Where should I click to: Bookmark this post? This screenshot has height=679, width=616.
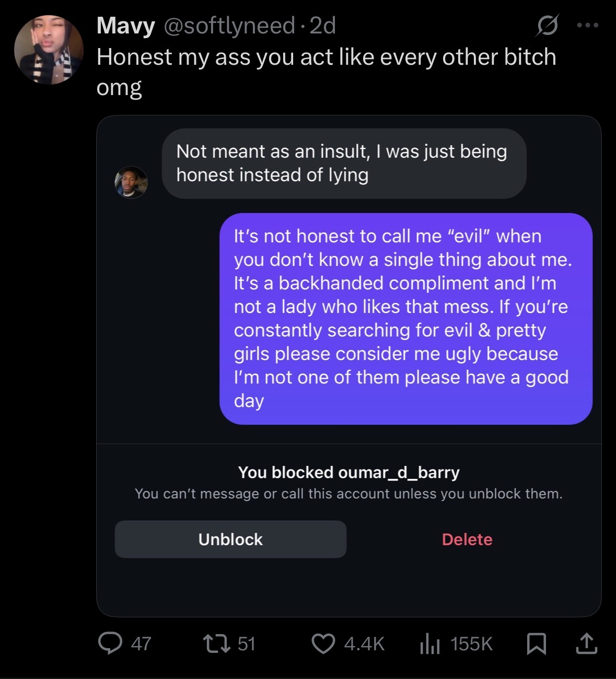point(537,643)
